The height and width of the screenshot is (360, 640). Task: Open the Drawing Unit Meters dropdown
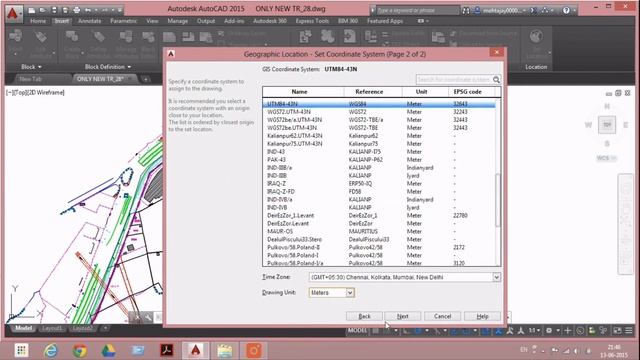point(350,293)
